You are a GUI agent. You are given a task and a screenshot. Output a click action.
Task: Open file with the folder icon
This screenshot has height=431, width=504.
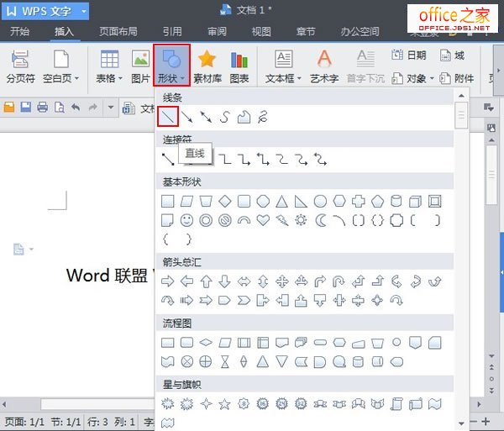coord(9,107)
